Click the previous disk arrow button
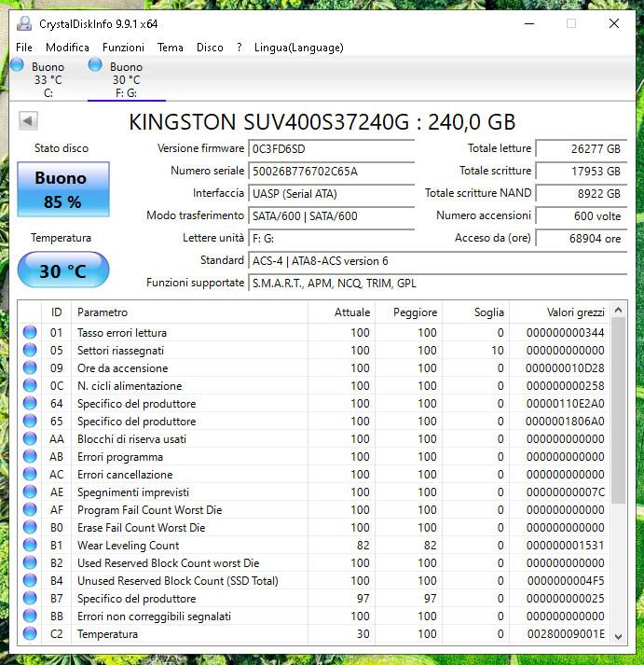Image resolution: width=644 pixels, height=665 pixels. tap(28, 121)
